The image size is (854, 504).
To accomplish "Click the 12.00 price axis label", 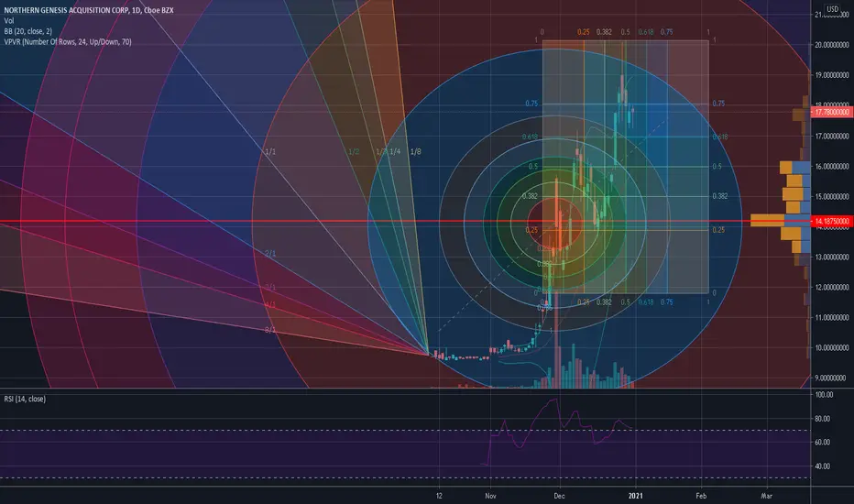I will click(x=832, y=287).
